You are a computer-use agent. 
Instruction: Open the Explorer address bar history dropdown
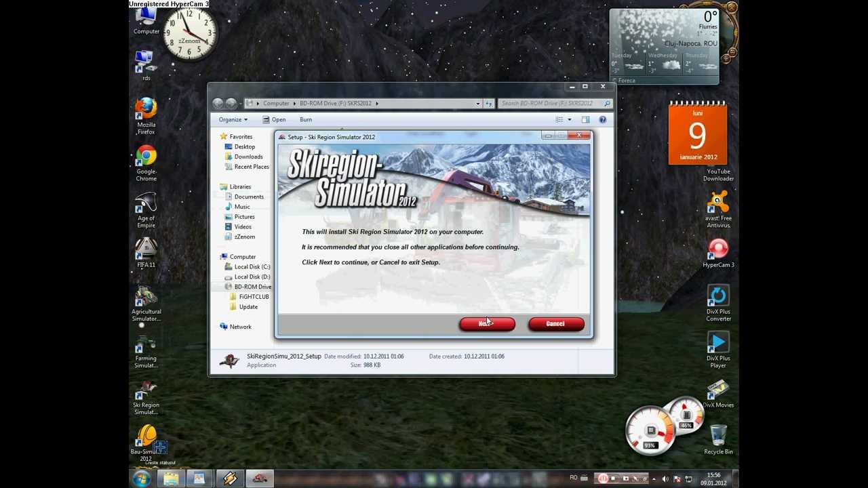click(477, 104)
